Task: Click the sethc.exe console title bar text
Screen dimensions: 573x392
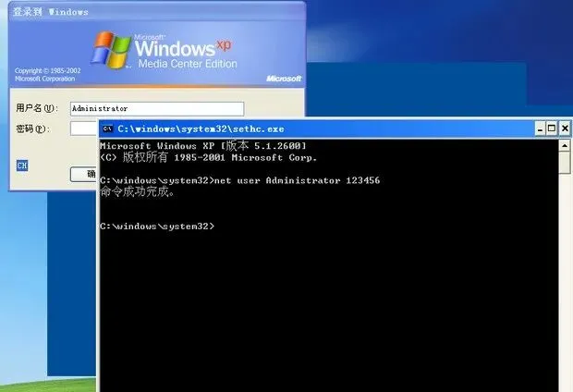Action: (201, 129)
